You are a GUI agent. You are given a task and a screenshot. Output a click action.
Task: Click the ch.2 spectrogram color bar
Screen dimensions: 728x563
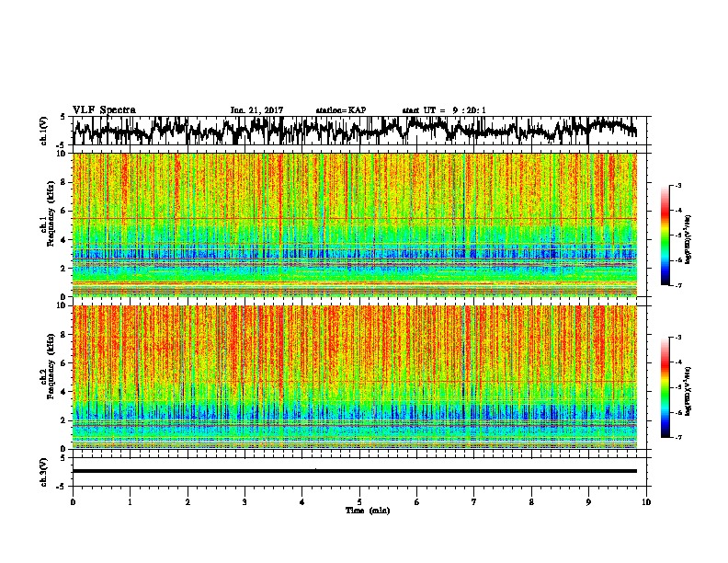(x=665, y=387)
